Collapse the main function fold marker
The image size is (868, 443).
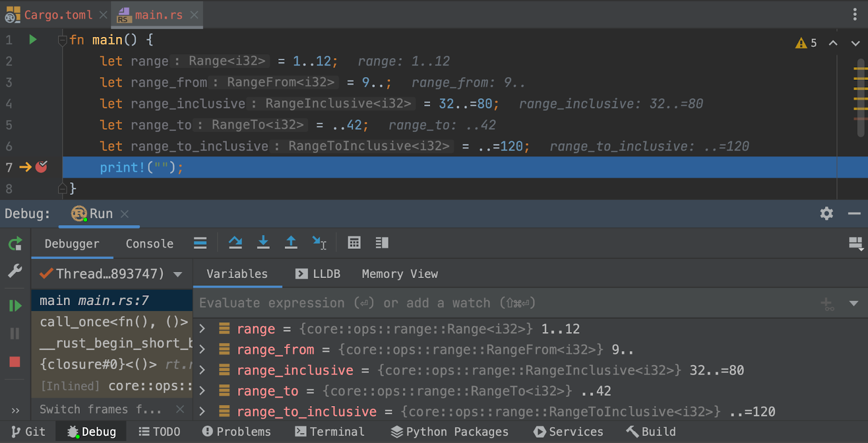[x=62, y=40]
